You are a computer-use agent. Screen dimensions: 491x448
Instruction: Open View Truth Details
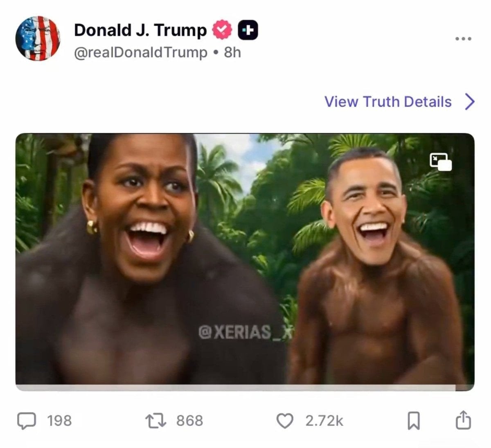point(388,101)
